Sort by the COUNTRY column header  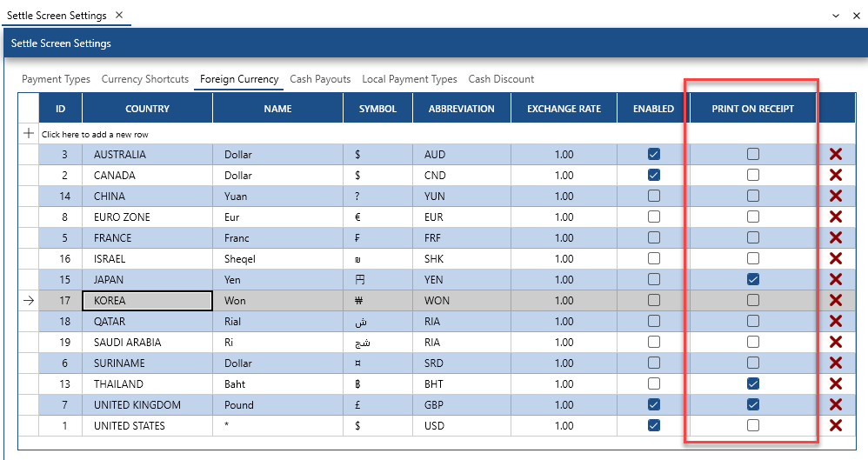pos(147,109)
